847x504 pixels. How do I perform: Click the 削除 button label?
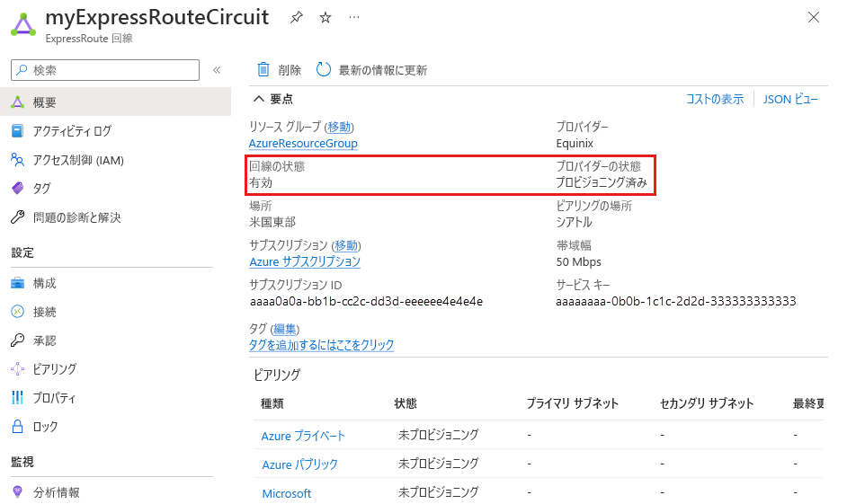(x=290, y=70)
